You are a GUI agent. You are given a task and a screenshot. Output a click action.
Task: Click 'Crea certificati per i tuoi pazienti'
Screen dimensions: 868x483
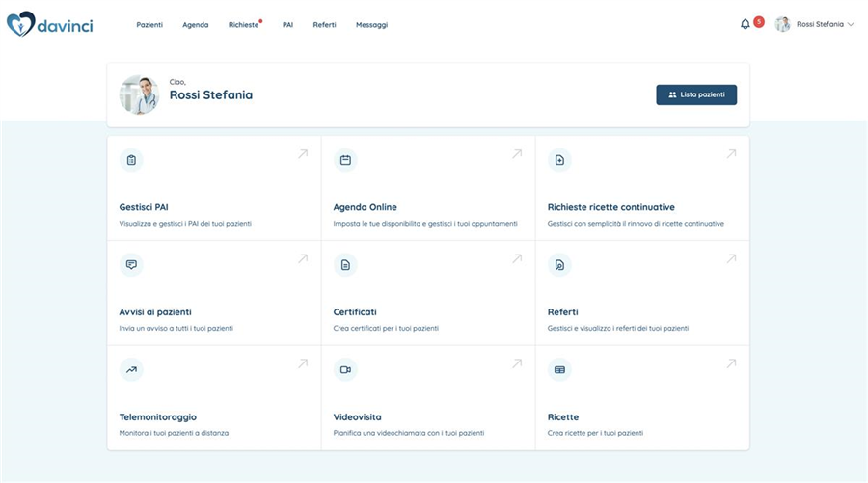click(x=386, y=328)
